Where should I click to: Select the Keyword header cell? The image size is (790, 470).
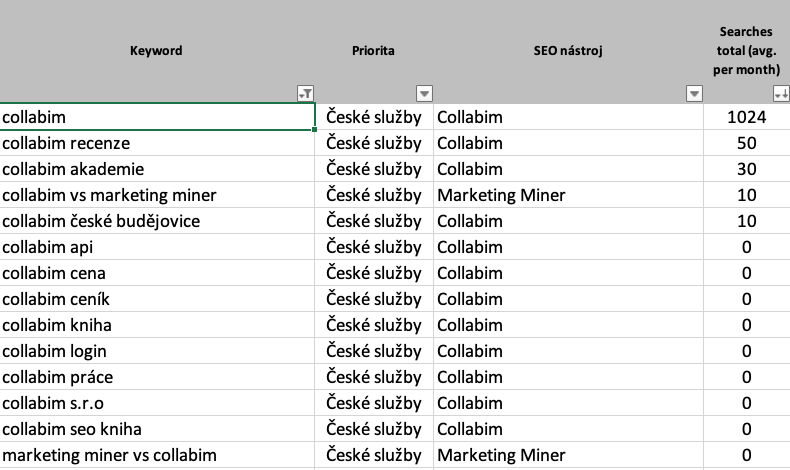coord(157,51)
